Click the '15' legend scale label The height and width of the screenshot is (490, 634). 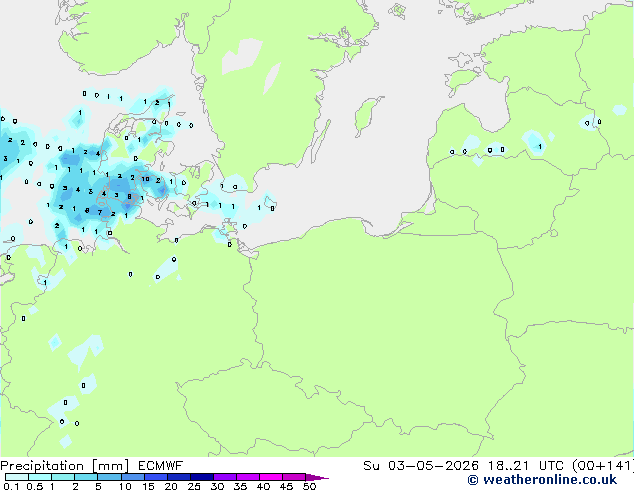148,486
